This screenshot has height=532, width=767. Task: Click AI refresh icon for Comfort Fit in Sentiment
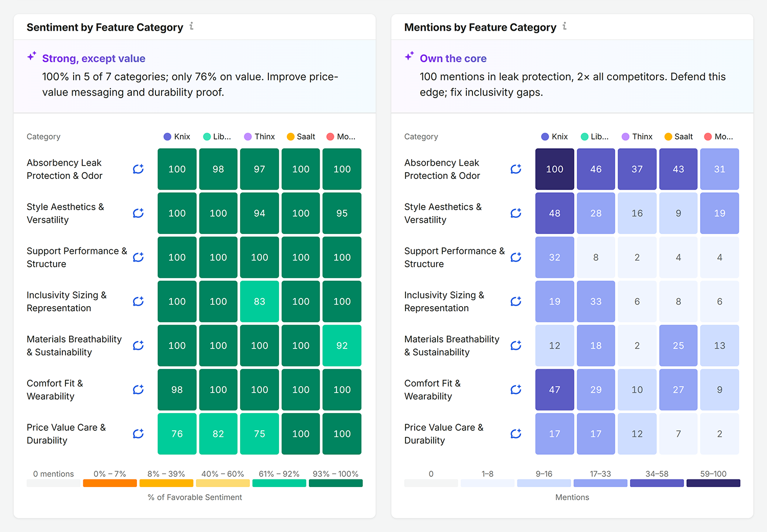(x=139, y=389)
